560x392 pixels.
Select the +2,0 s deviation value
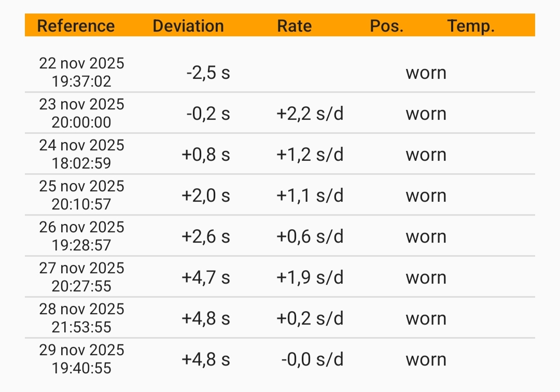205,195
